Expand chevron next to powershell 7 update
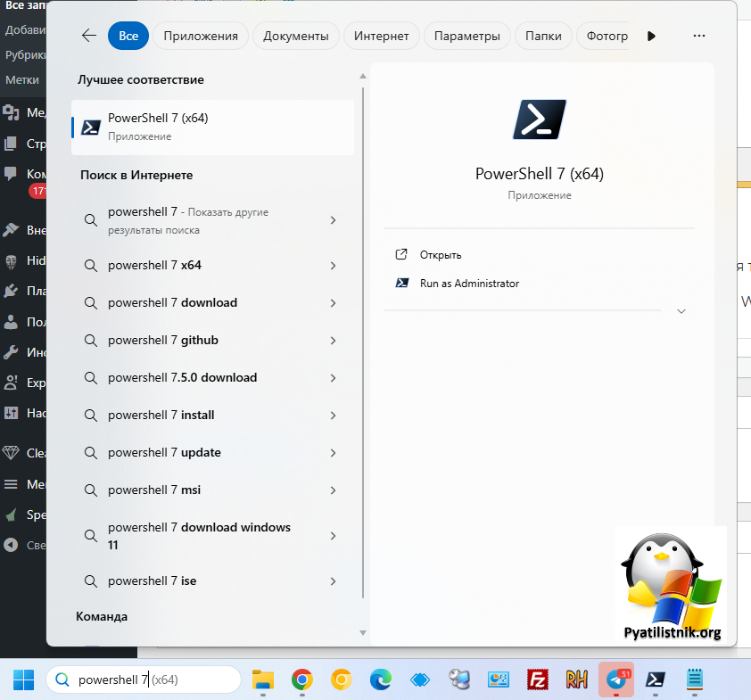Screen dimensions: 751x700 (334, 453)
